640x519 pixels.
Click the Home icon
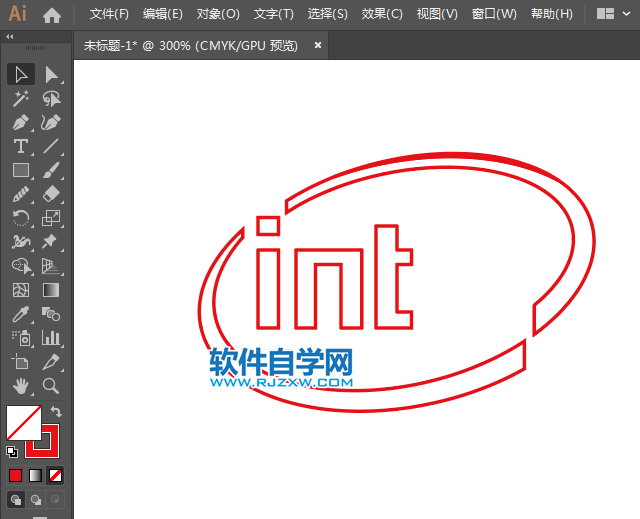[x=52, y=15]
